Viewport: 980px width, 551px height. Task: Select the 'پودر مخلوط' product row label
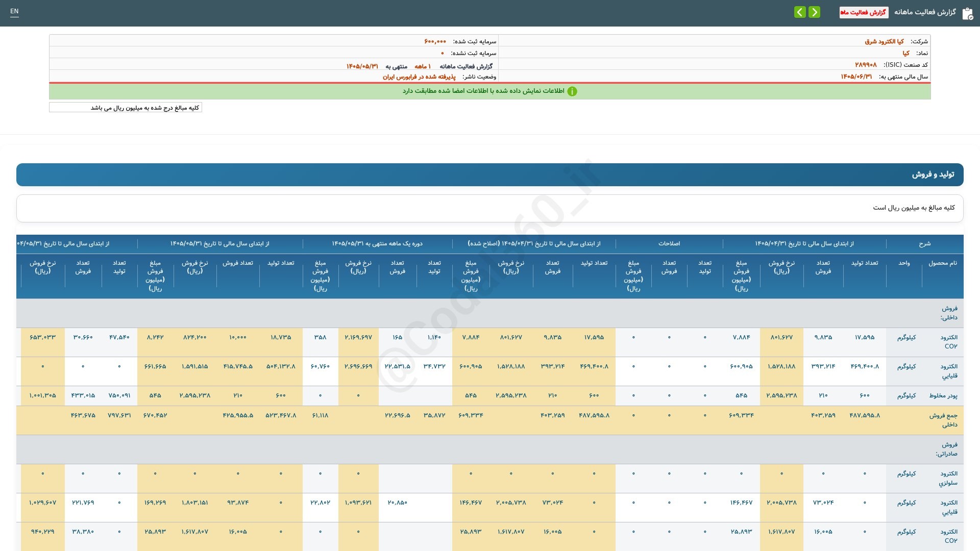click(943, 395)
